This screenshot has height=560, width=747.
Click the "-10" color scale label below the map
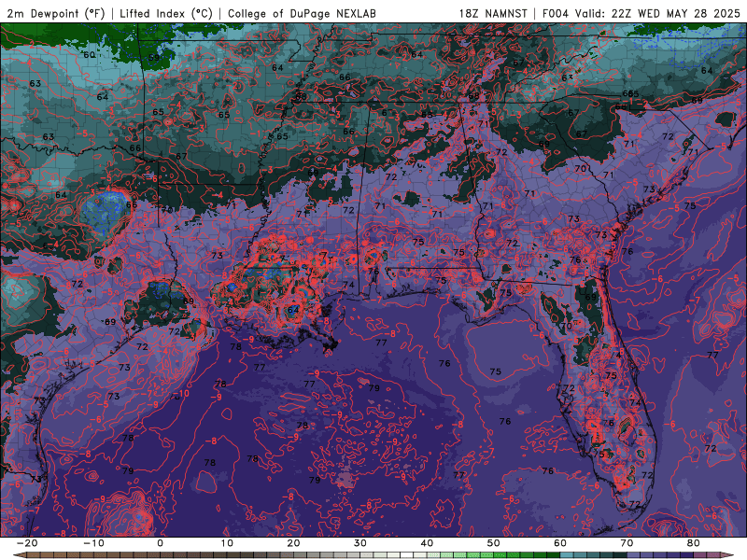(x=93, y=543)
